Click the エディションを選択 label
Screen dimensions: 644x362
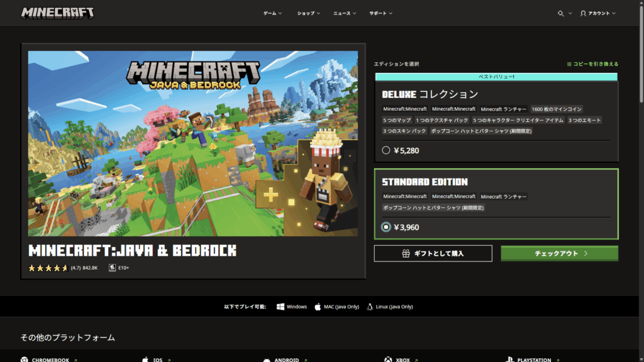[x=396, y=64]
